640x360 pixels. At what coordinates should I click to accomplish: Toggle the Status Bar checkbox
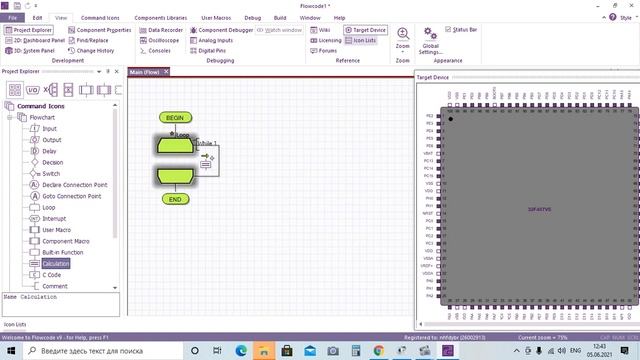pyautogui.click(x=461, y=29)
